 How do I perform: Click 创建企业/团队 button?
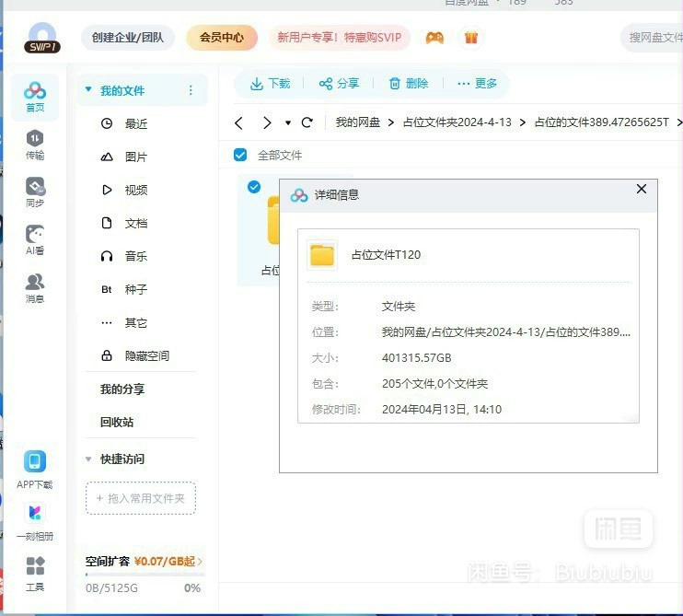point(128,38)
